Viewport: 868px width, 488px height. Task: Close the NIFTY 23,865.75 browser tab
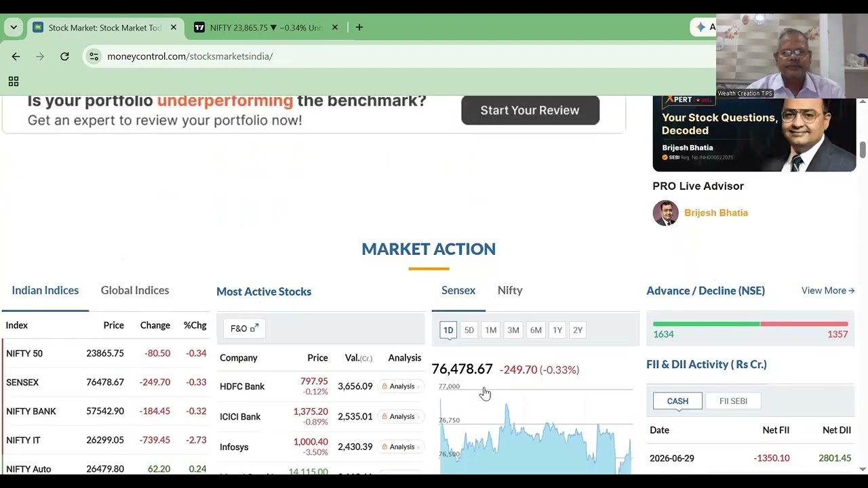click(x=335, y=28)
